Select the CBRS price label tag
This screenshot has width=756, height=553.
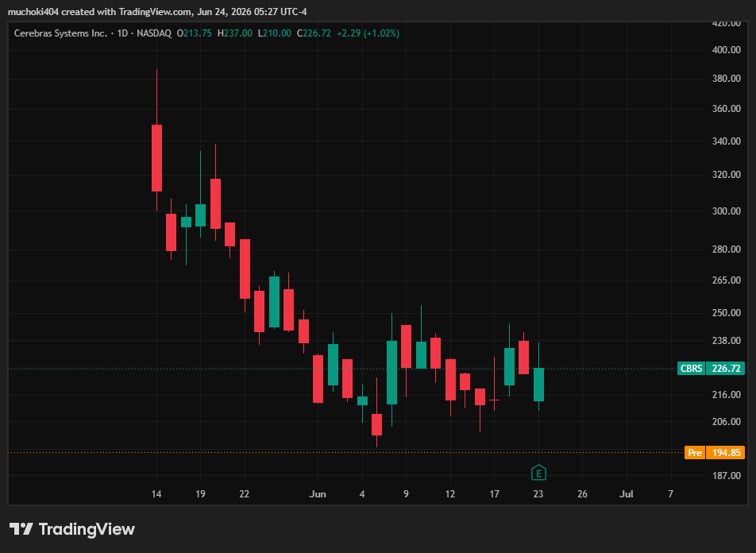[691, 368]
